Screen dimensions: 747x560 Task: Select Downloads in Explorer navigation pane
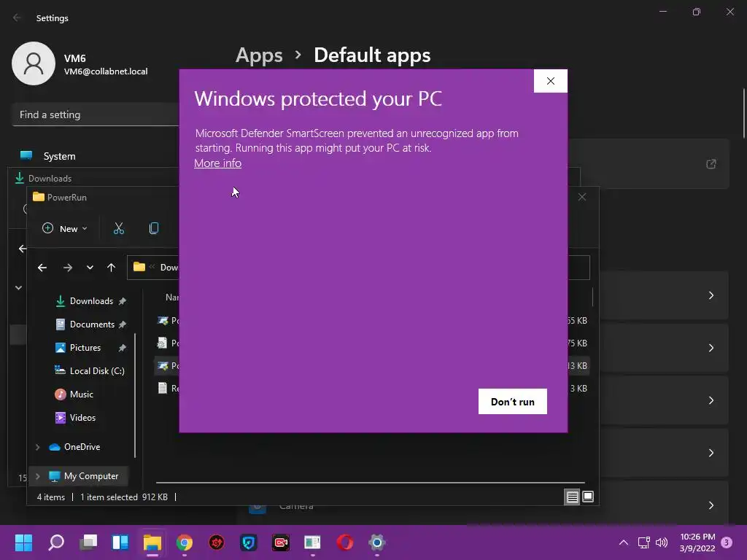91,301
